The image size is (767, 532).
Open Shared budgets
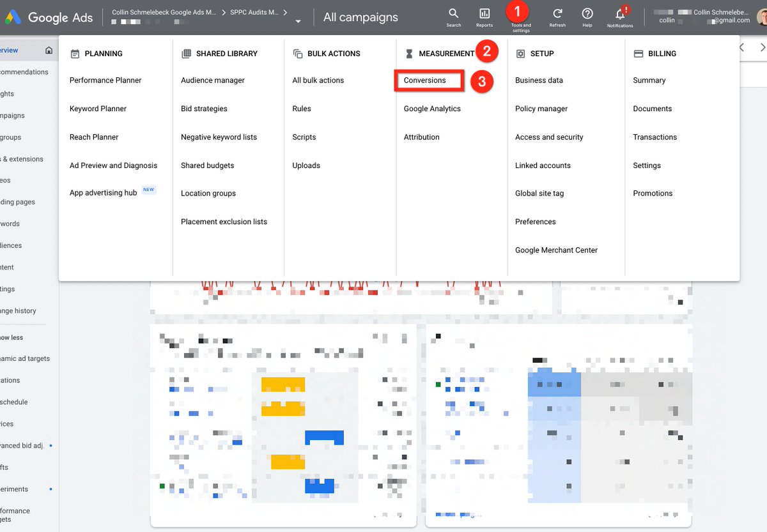[x=207, y=165]
